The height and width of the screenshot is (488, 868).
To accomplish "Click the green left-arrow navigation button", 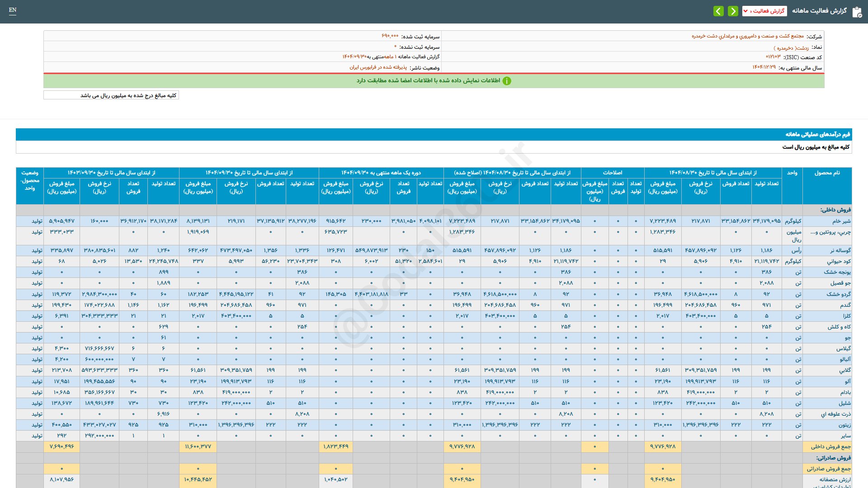I will click(718, 11).
